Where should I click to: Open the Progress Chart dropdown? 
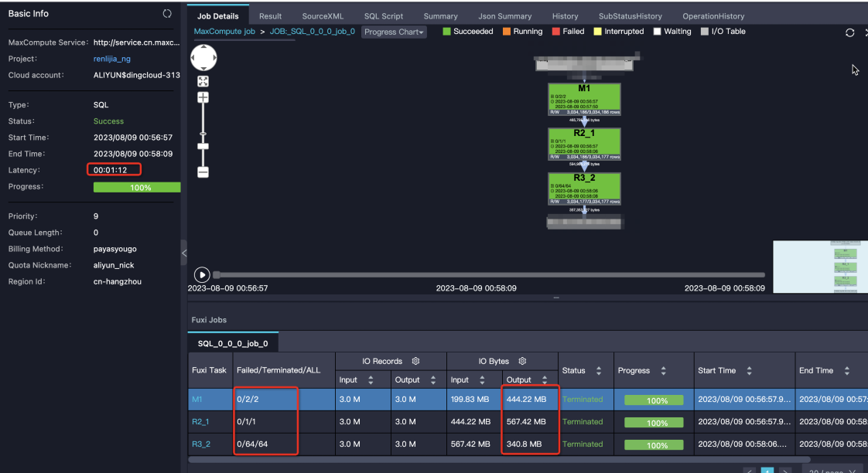point(394,32)
